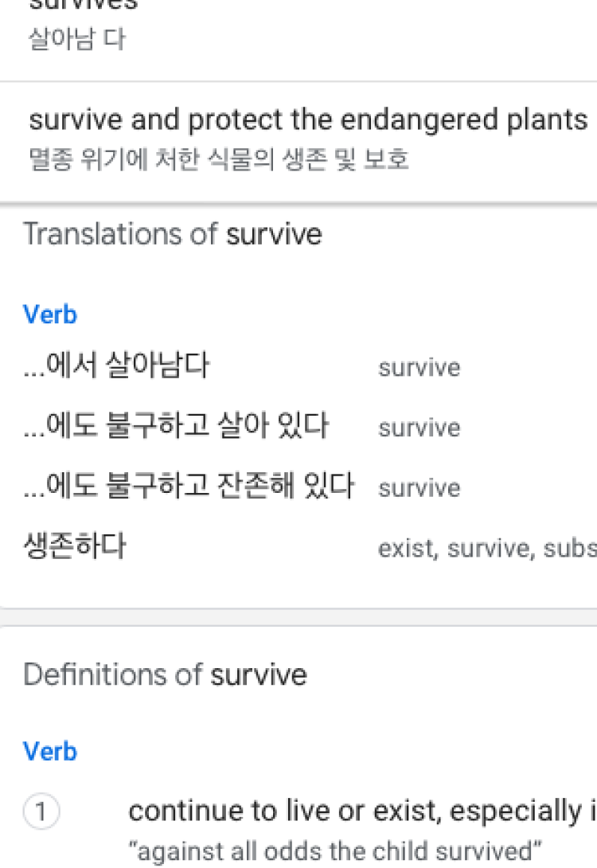Click the 'Translations of survive' heading

click(172, 234)
